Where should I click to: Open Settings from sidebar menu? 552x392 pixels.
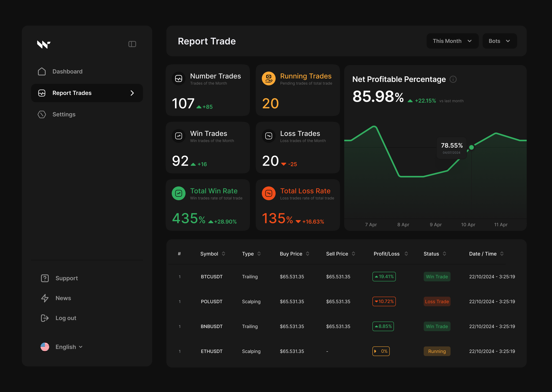[x=64, y=114]
